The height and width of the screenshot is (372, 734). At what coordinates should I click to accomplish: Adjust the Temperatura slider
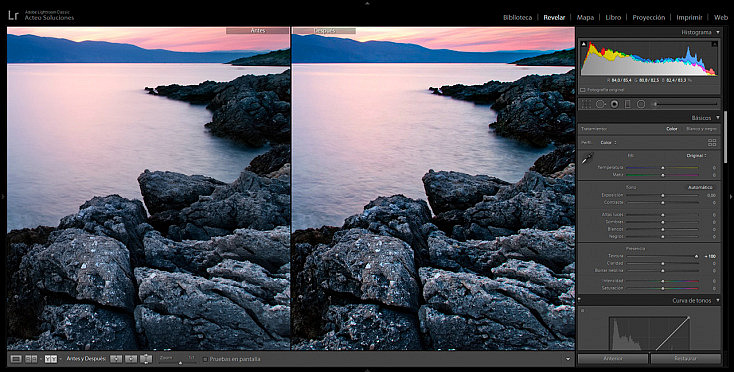click(662, 168)
